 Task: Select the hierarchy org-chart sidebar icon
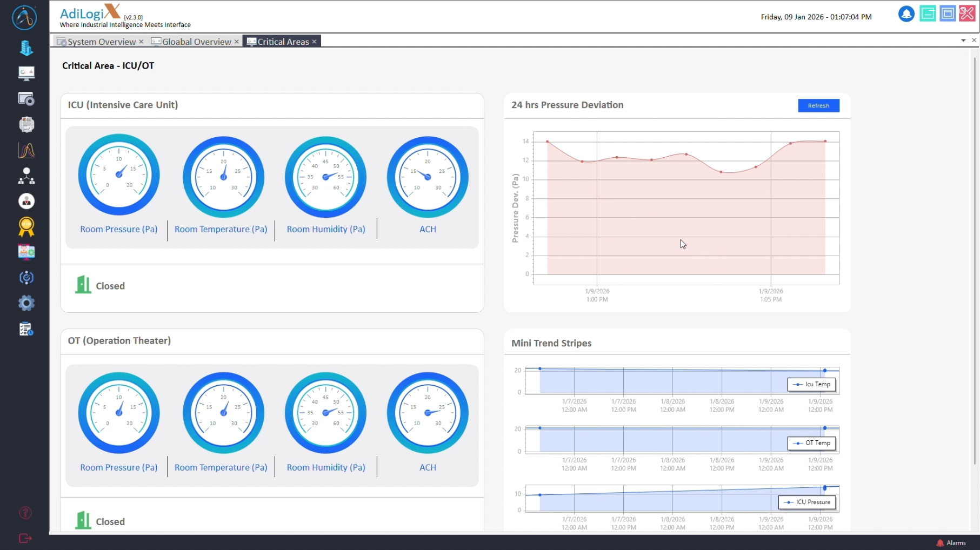pos(26,176)
